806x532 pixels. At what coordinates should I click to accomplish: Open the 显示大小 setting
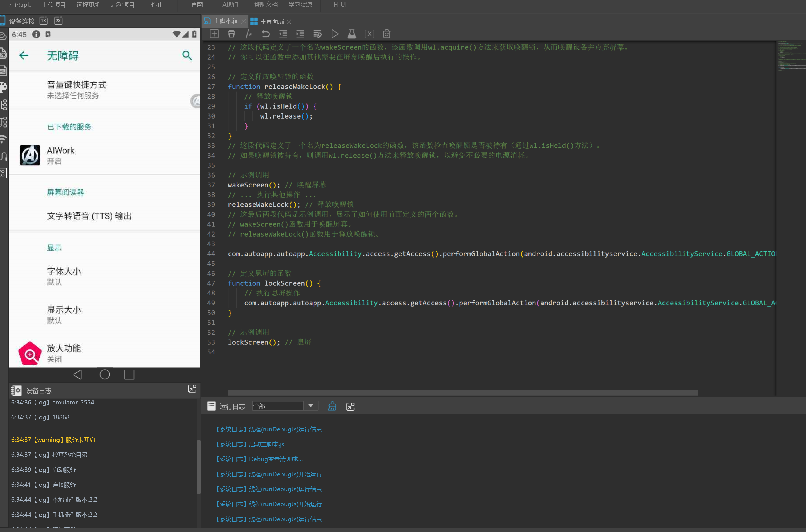pyautogui.click(x=104, y=315)
